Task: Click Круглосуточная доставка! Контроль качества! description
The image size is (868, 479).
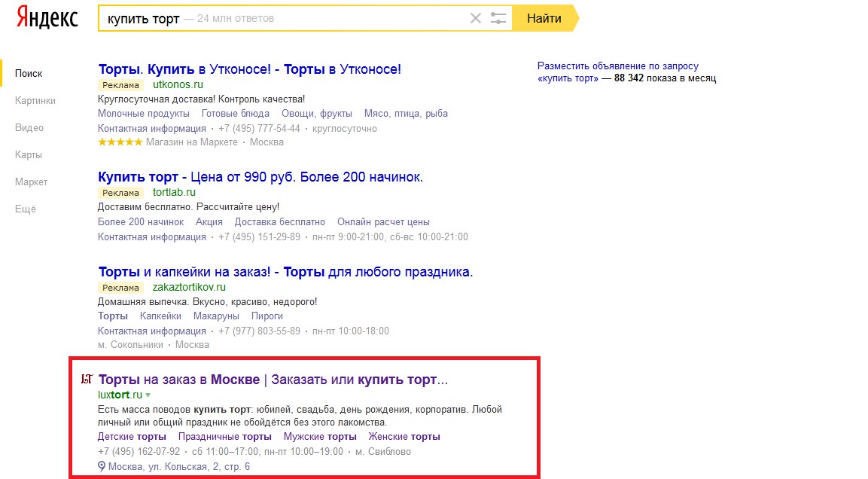Action: (x=202, y=99)
